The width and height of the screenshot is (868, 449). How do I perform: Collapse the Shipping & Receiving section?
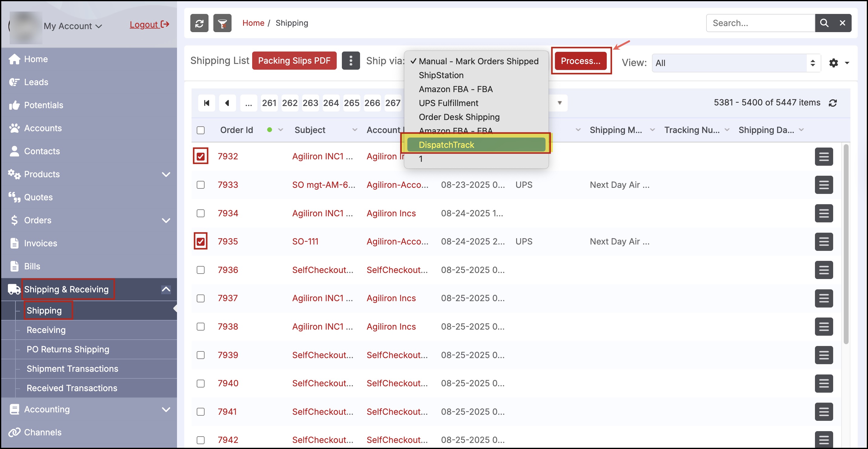click(x=166, y=289)
